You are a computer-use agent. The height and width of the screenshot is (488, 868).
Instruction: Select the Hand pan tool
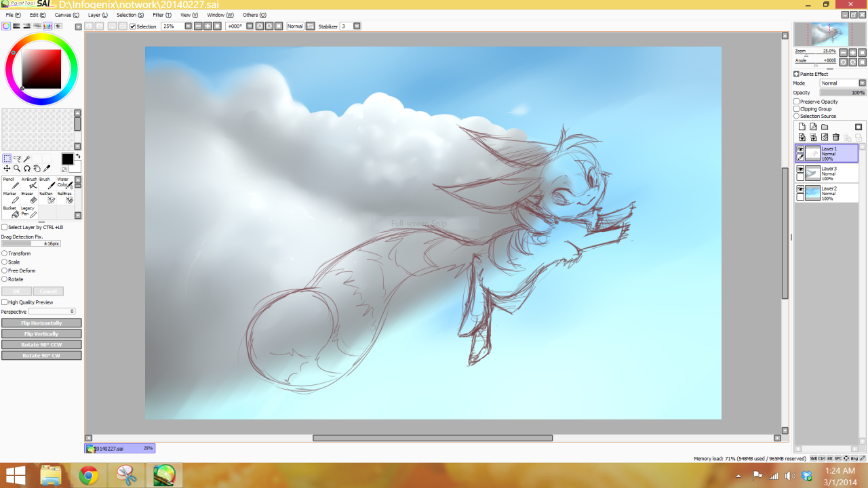pyautogui.click(x=37, y=168)
